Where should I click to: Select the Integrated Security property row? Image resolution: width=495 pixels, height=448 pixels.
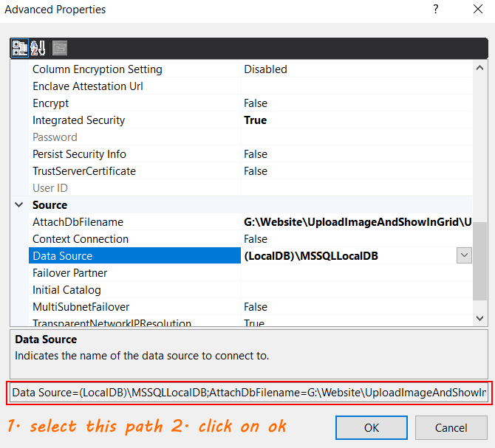tap(79, 120)
